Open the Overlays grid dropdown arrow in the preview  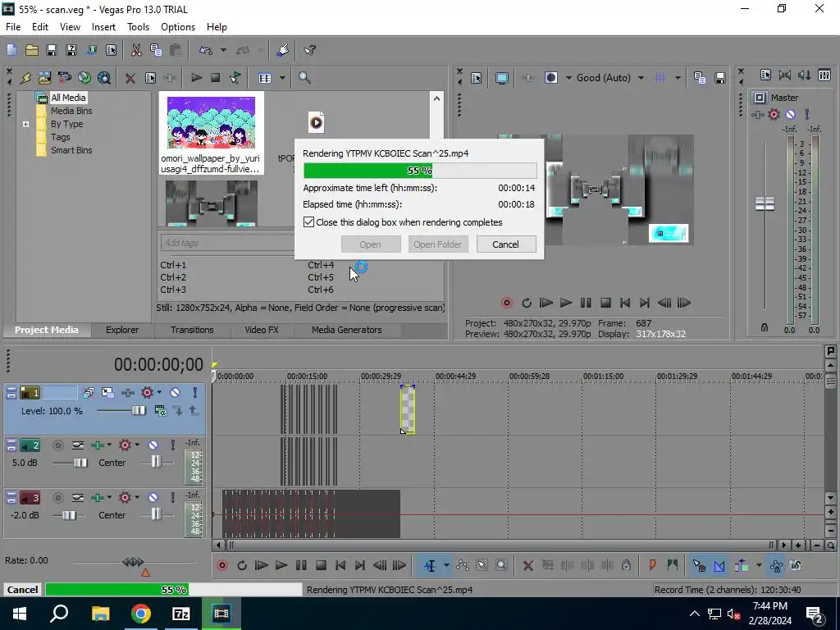[x=678, y=78]
